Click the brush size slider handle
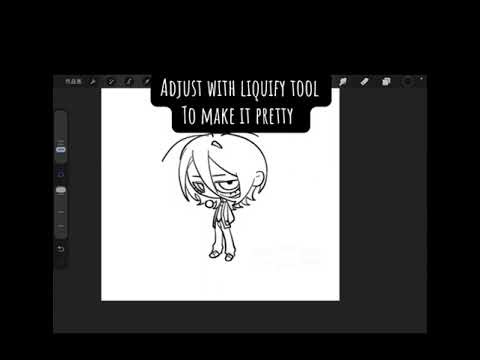 point(61,150)
